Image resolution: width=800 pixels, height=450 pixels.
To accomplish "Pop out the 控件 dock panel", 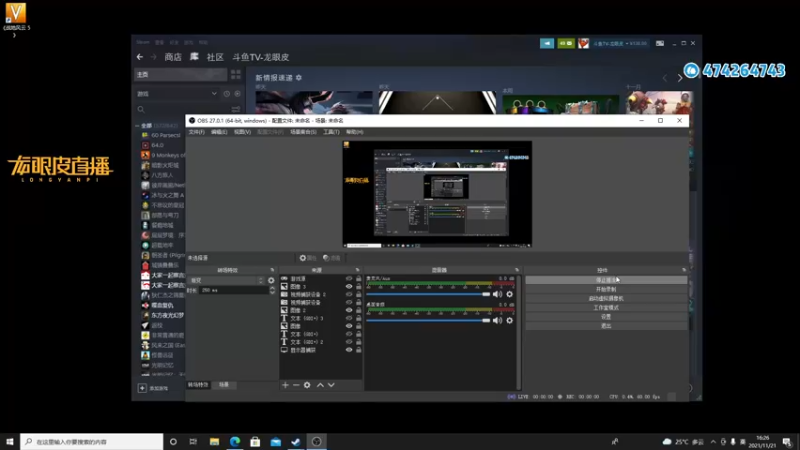I will pos(684,270).
